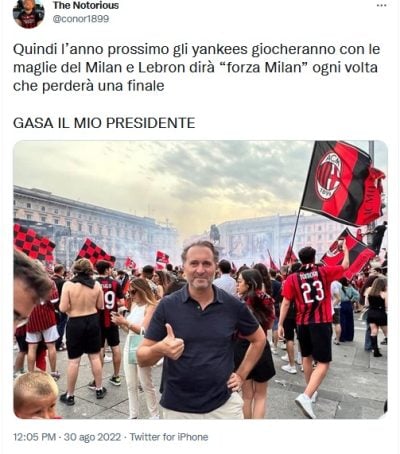Viewport: 400px width, 454px height.
Task: Click the "forza Milan" quoted text
Action: pyautogui.click(x=263, y=68)
